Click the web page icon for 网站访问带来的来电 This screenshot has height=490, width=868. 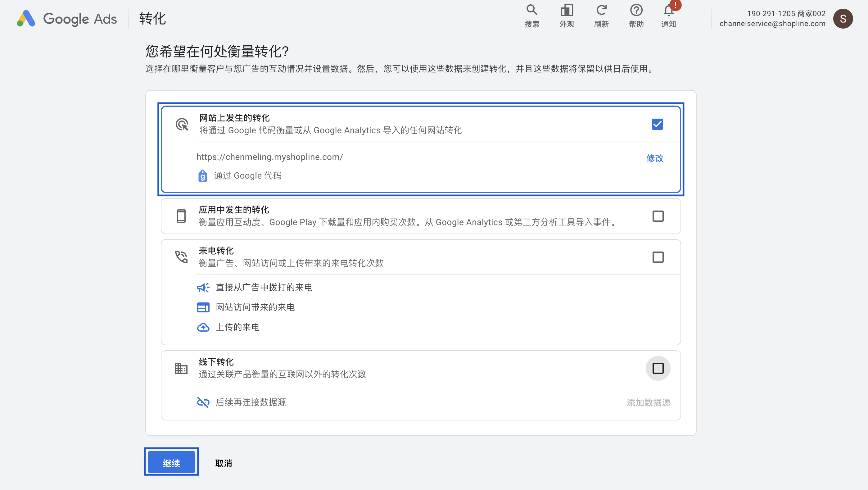coord(203,307)
